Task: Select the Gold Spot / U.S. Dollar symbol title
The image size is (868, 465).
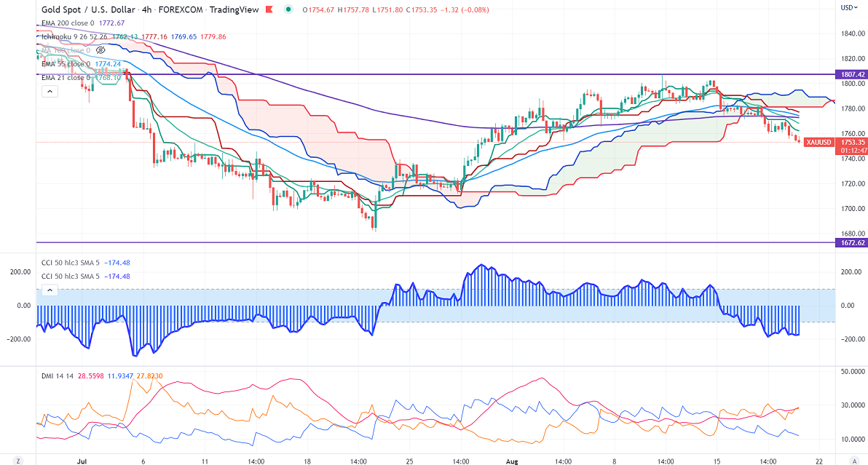Action: click(88, 9)
